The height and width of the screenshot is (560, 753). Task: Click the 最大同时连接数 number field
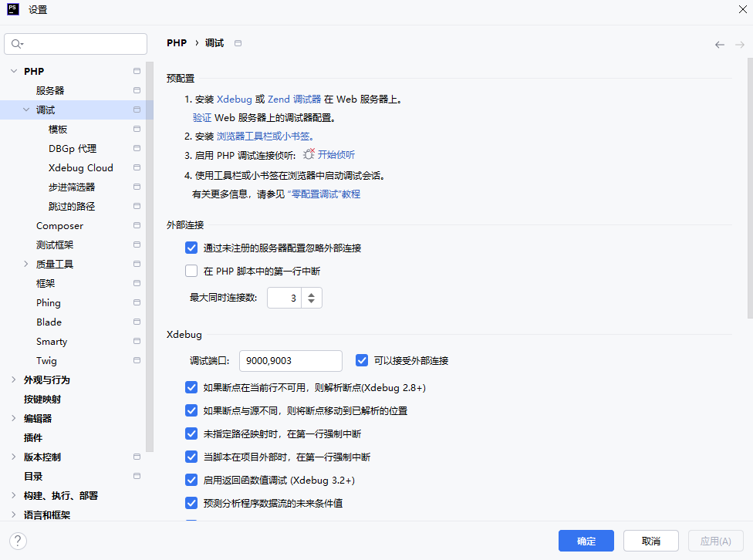(x=284, y=298)
